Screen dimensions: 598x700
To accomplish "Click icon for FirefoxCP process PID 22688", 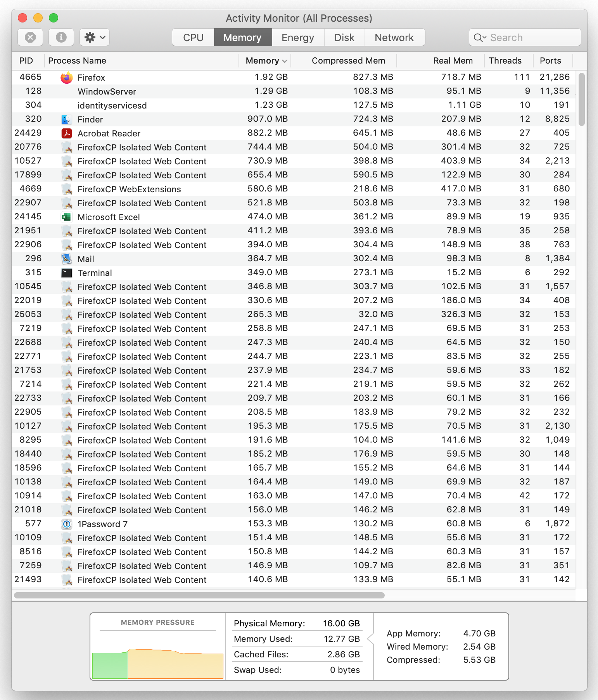I will pos(67,343).
